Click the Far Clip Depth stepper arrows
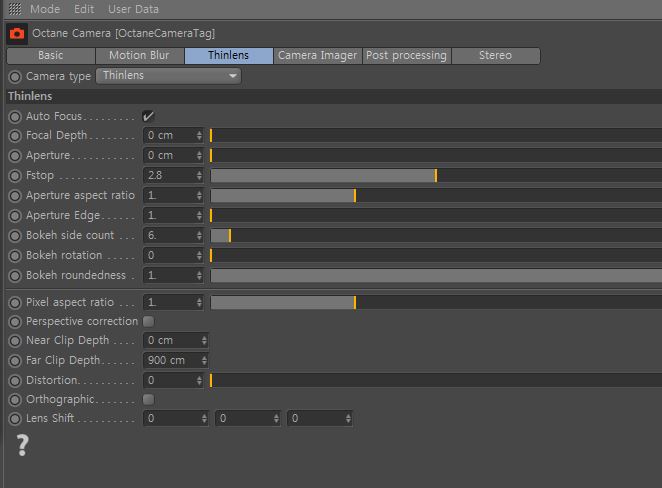662x488 pixels. pyautogui.click(x=204, y=360)
